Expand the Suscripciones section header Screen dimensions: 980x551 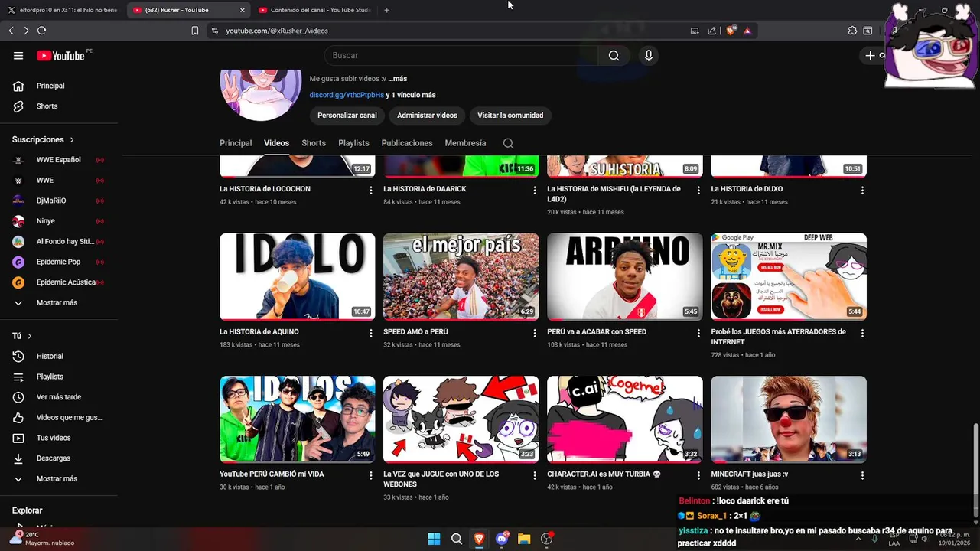44,139
